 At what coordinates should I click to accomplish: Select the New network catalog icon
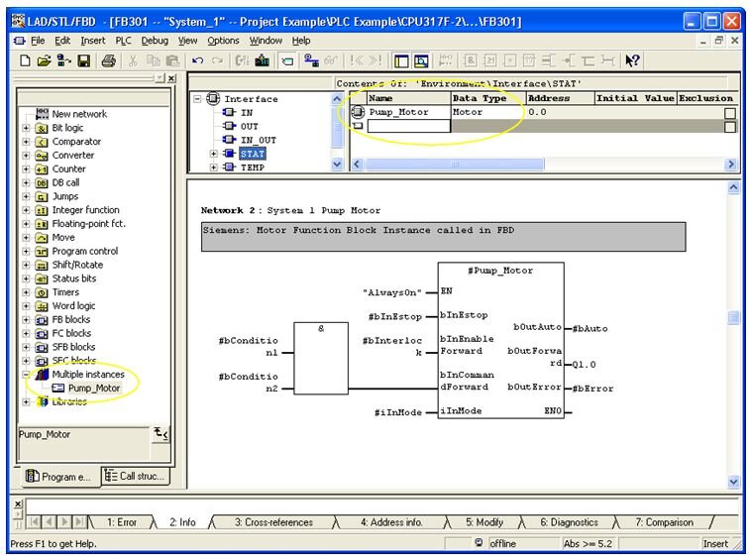(x=42, y=114)
